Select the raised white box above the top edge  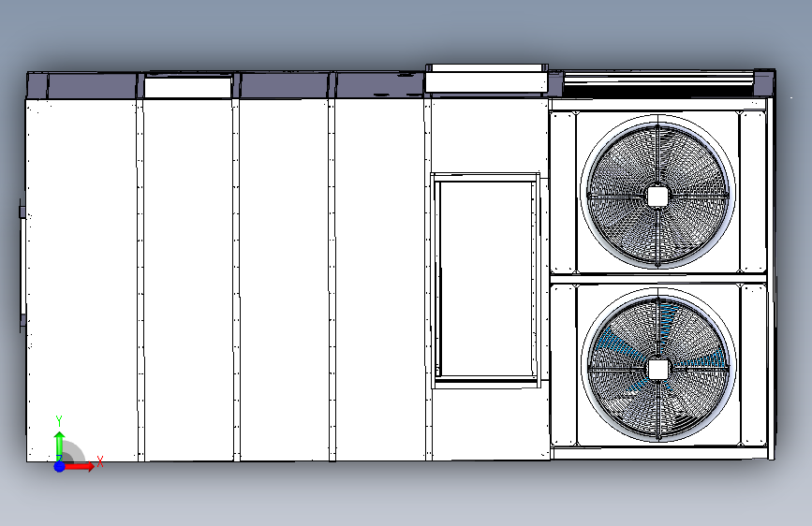486,79
